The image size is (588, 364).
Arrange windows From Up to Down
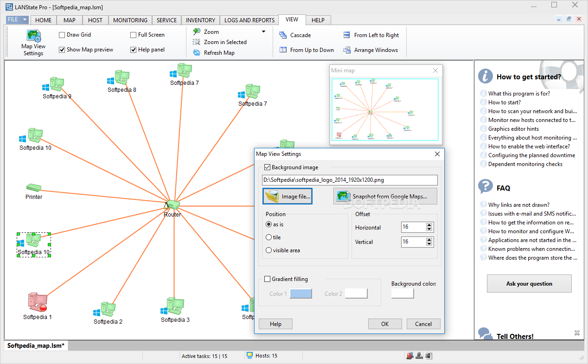(x=307, y=50)
